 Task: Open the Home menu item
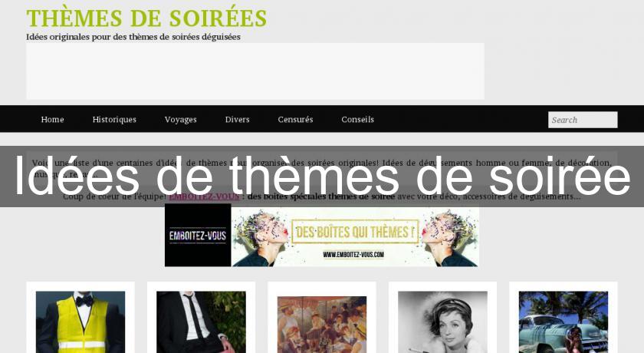click(x=53, y=120)
